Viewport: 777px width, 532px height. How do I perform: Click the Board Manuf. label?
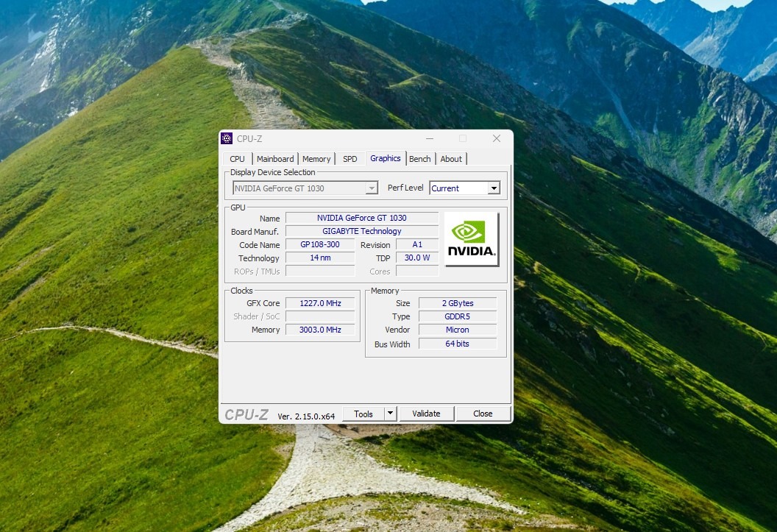coord(255,232)
